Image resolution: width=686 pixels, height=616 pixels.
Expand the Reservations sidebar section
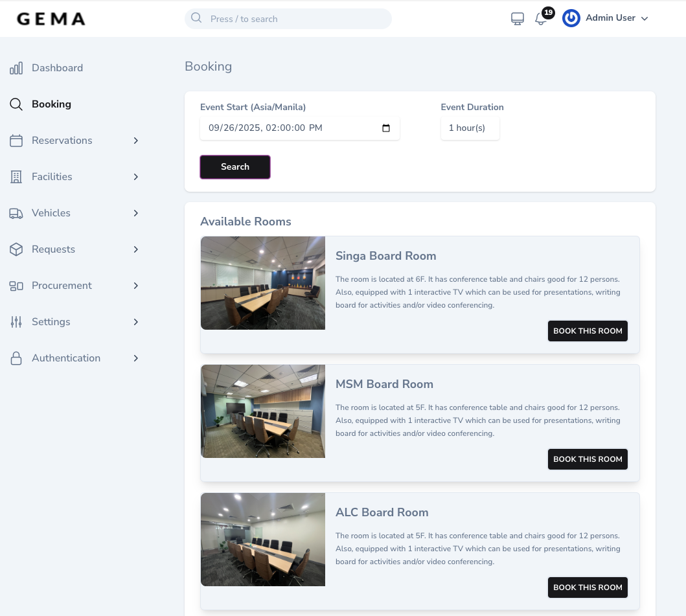(x=136, y=141)
